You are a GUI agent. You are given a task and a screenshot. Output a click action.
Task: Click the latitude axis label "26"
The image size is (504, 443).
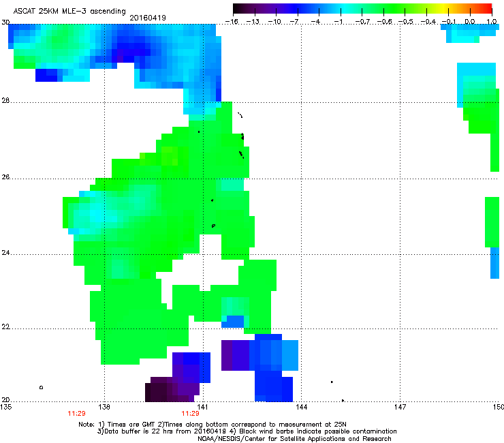(5, 177)
